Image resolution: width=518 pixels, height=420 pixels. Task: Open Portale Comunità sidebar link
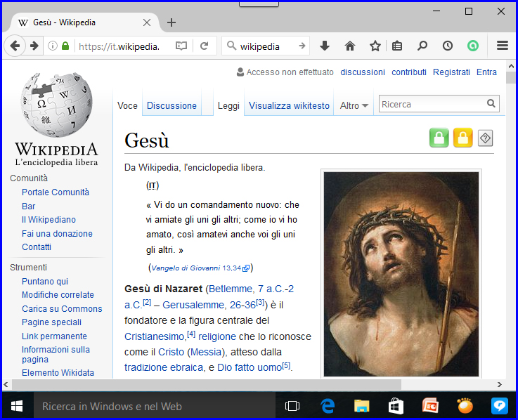coord(56,192)
